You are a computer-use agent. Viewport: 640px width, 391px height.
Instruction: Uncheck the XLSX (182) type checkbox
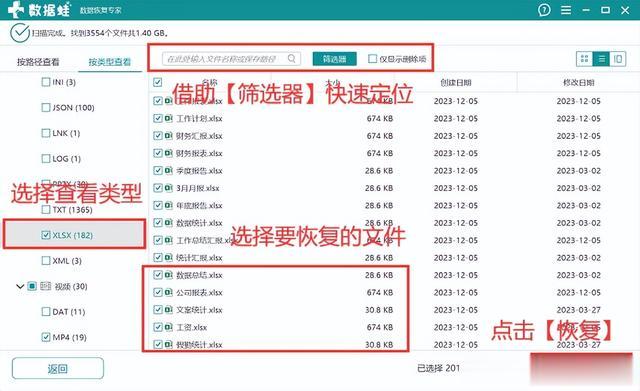[46, 235]
